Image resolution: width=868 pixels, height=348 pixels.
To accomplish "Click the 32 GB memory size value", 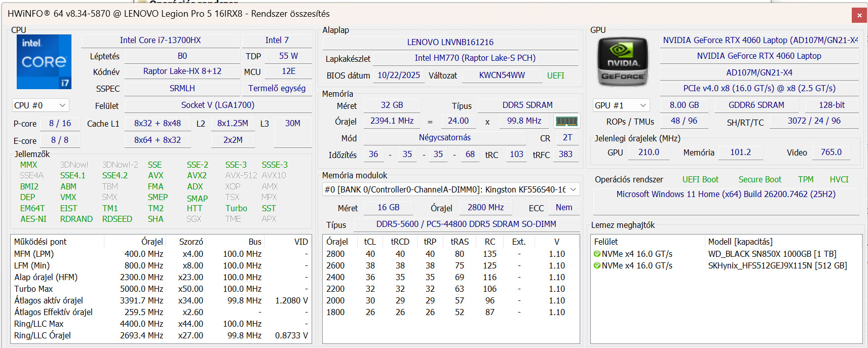I will point(392,105).
